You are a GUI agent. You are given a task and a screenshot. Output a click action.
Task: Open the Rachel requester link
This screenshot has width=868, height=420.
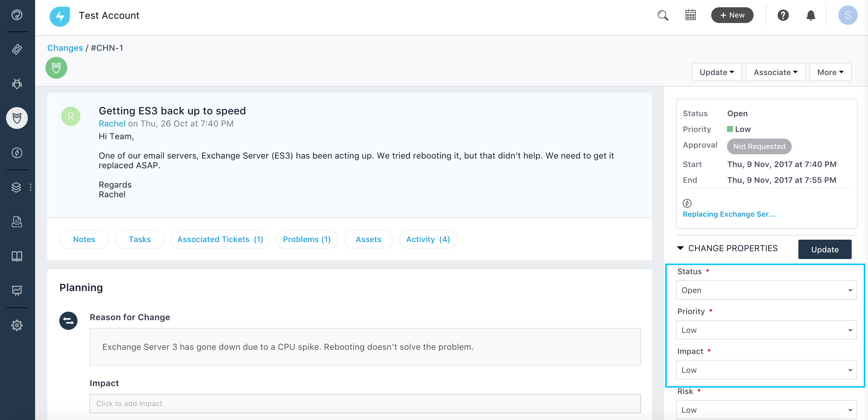[x=112, y=123]
